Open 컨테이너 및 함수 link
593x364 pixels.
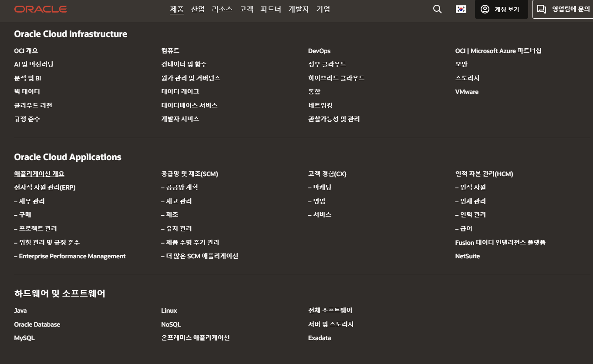pos(184,64)
